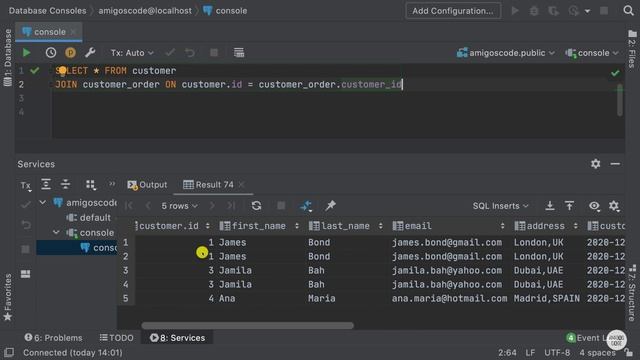Toggle the Tx transaction button in Services
Screen dimensions: 640x360
click(x=26, y=186)
